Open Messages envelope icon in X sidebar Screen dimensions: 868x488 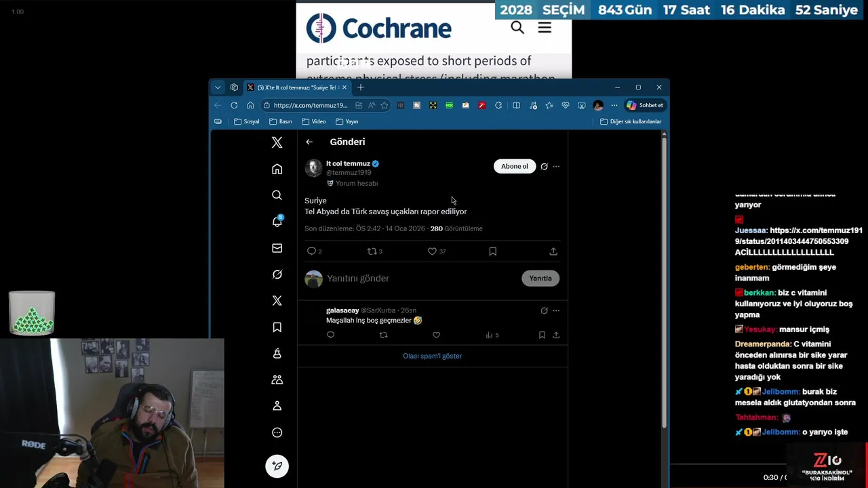coord(277,248)
